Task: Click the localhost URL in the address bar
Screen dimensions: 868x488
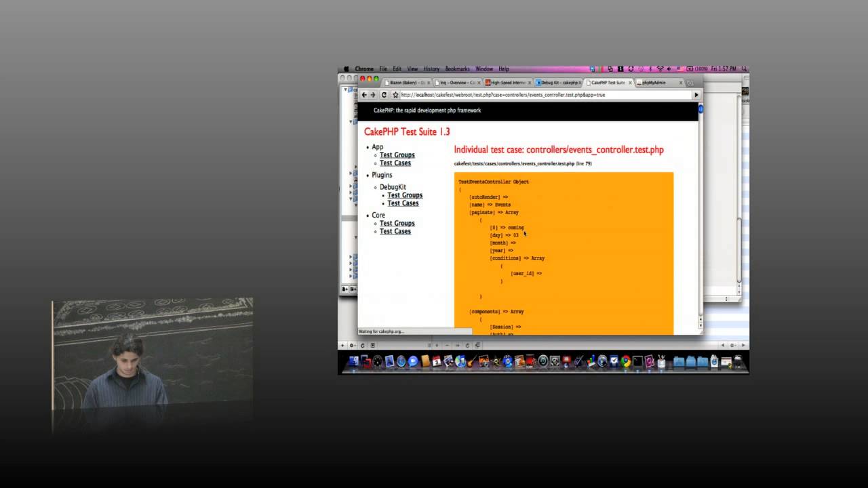Action: [503, 95]
